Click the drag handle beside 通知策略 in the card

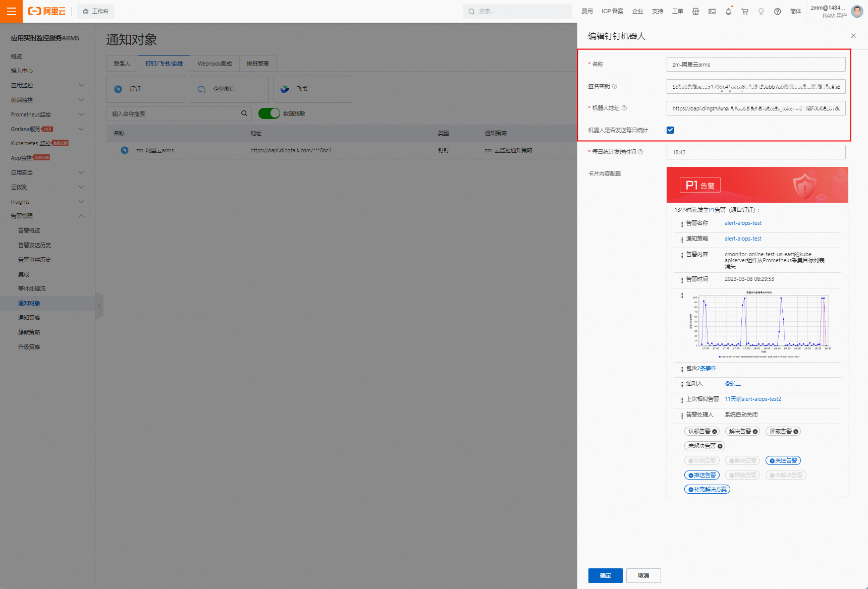point(682,240)
